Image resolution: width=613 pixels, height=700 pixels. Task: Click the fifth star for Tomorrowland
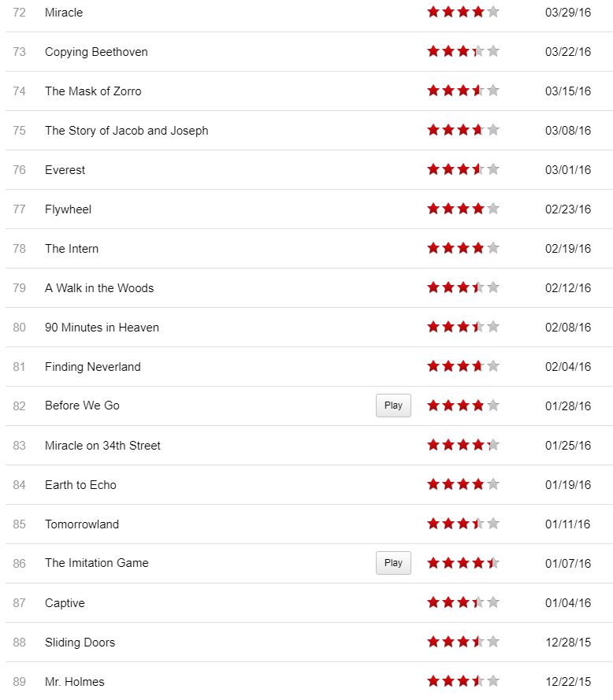[493, 524]
